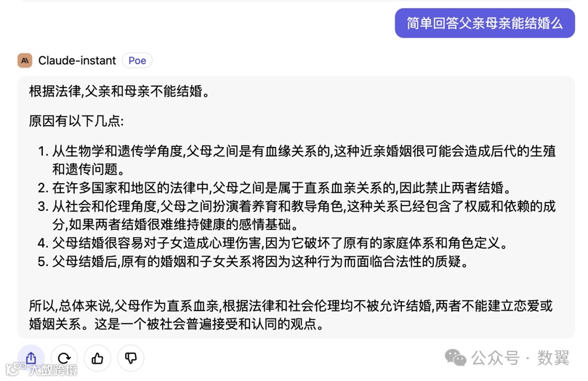Regenerate the response with the retry icon
Screen dimensions: 588x381
point(64,358)
